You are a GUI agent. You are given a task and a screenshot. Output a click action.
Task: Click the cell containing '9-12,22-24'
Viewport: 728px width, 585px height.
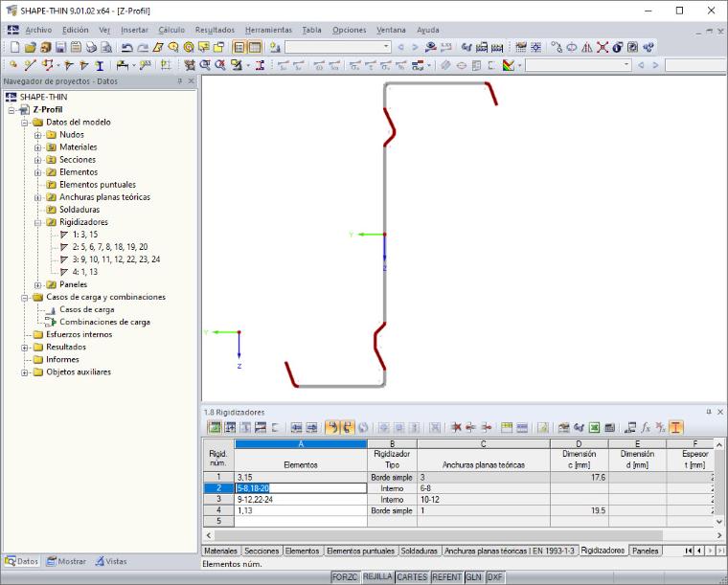(301, 500)
